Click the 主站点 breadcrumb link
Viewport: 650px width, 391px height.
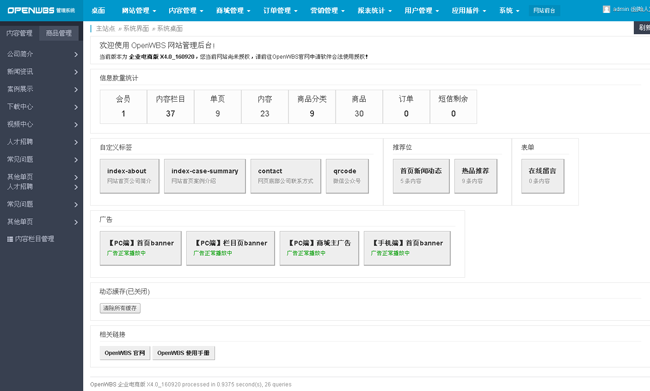pos(105,29)
